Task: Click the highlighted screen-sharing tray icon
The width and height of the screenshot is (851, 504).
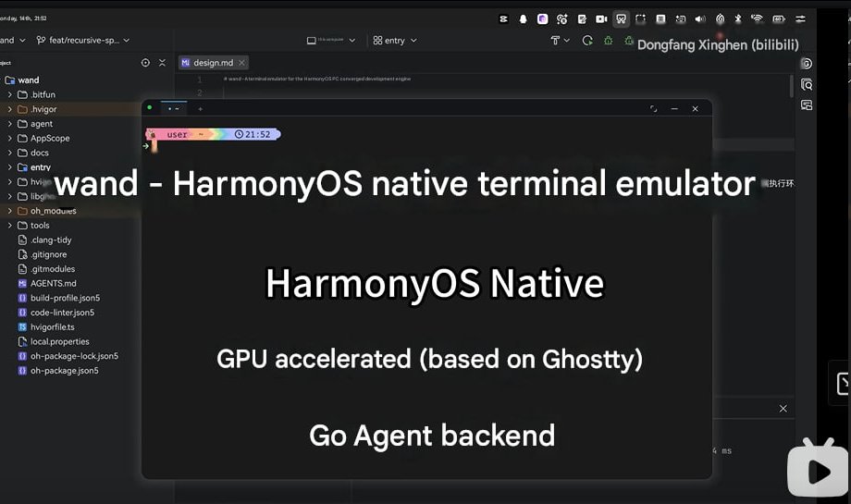Action: click(621, 19)
